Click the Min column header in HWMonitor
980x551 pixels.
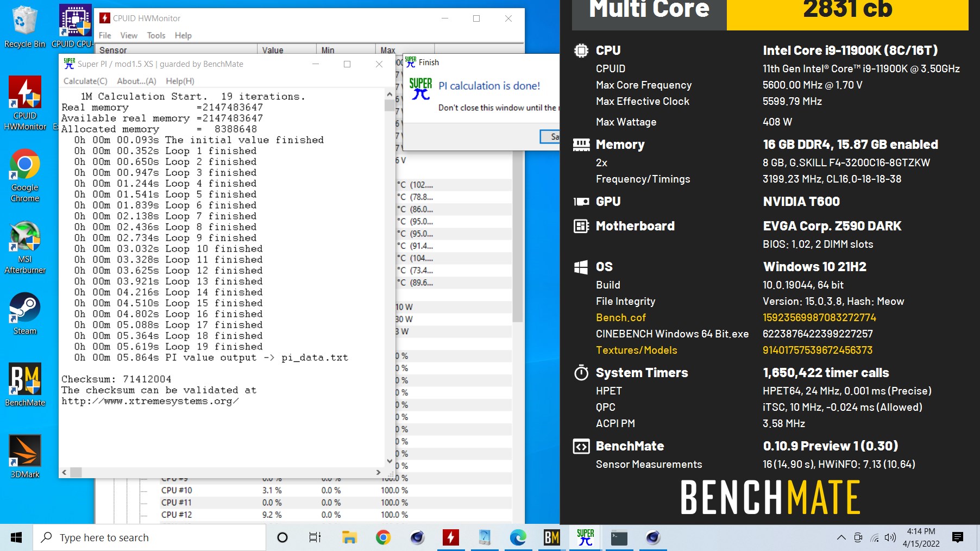(345, 49)
